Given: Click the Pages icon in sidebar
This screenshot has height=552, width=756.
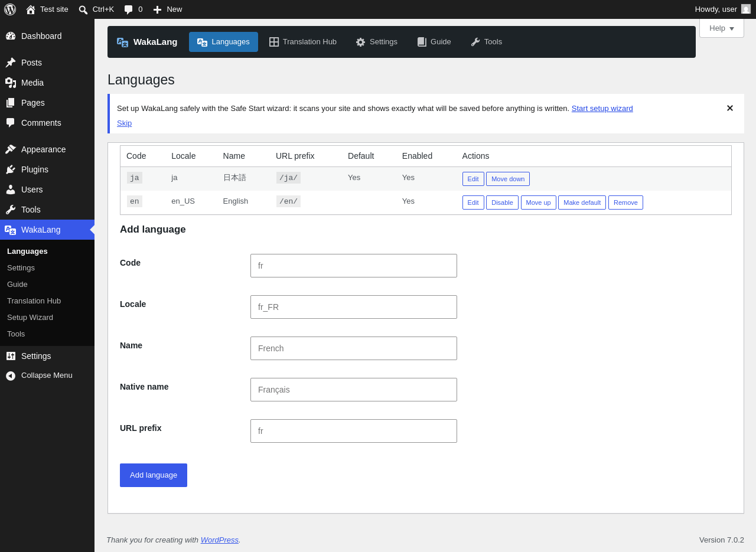Looking at the screenshot, I should [x=11, y=103].
